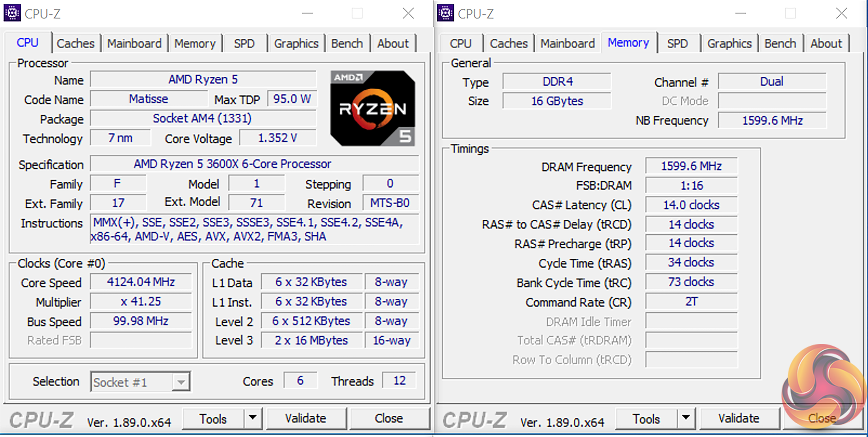Click the Level 3 cache value '2 x 16 MBytes'
Screen dimensions: 868x437
(311, 340)
